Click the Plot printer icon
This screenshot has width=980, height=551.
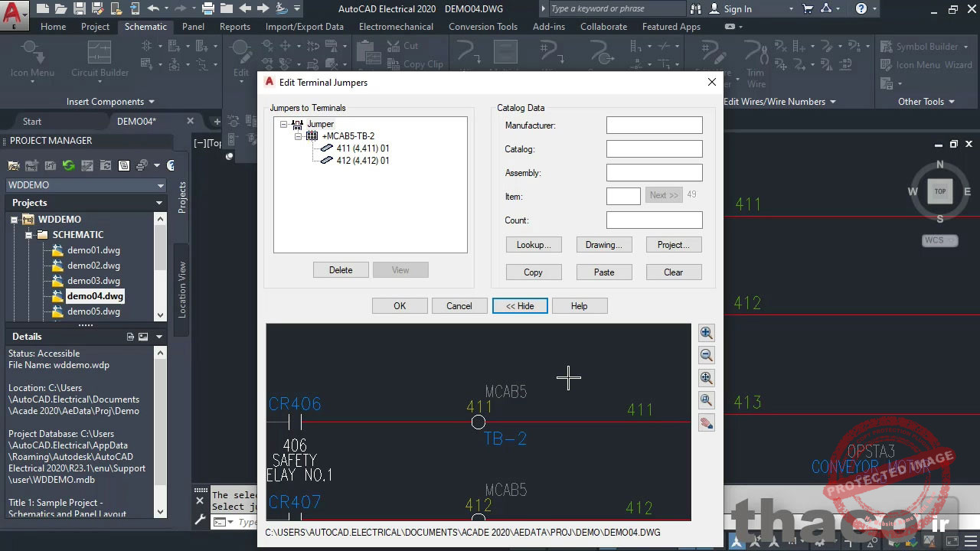(x=207, y=8)
